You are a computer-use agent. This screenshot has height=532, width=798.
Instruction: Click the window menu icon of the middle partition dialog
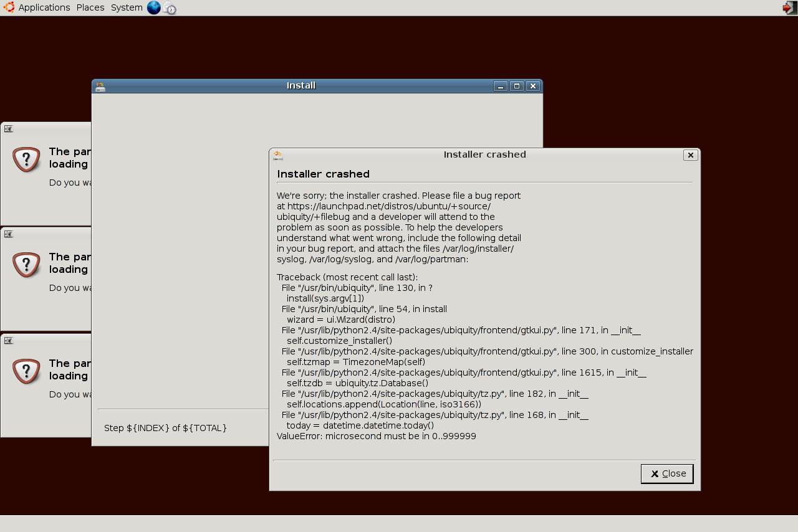[x=9, y=234]
